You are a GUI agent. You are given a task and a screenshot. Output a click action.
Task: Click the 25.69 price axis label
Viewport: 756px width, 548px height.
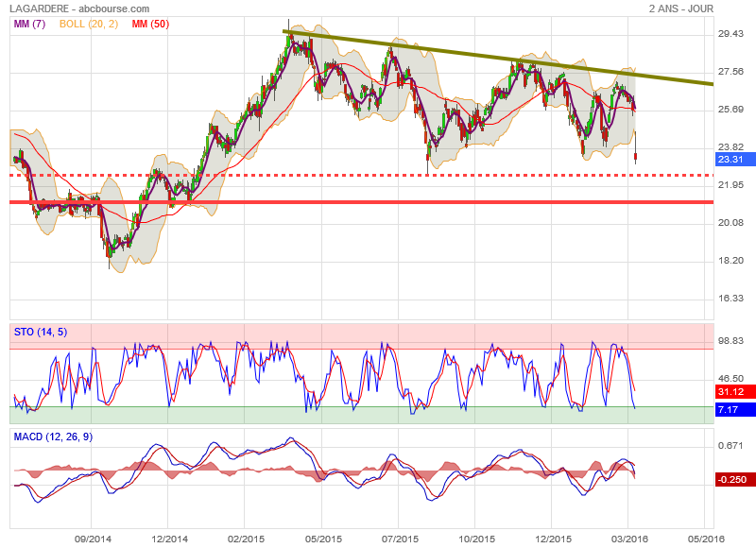point(730,110)
